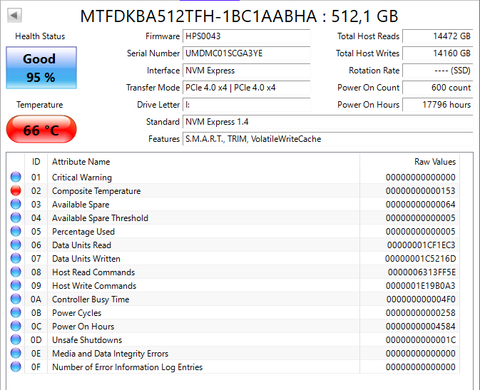Select Media and Data Integrity Errors attribute name

[110, 354]
